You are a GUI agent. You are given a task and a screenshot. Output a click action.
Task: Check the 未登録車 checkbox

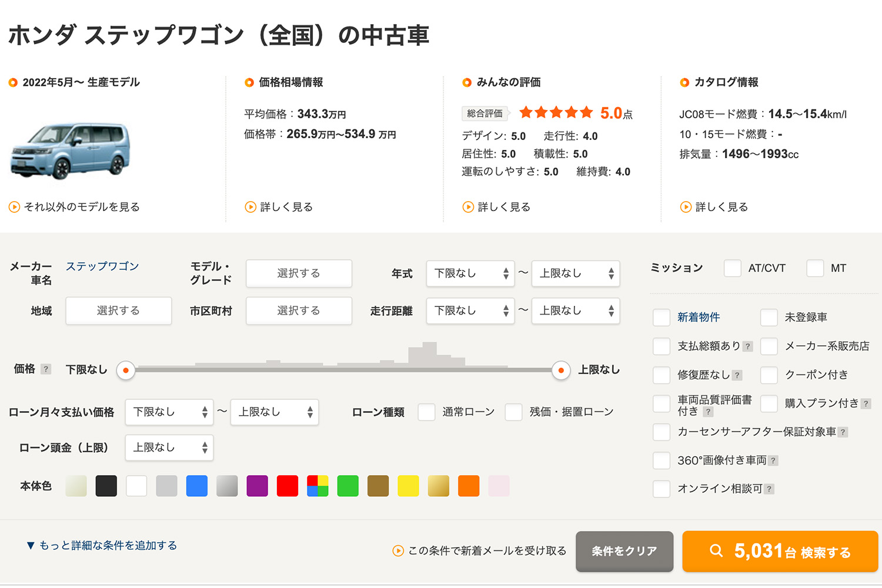(x=769, y=318)
